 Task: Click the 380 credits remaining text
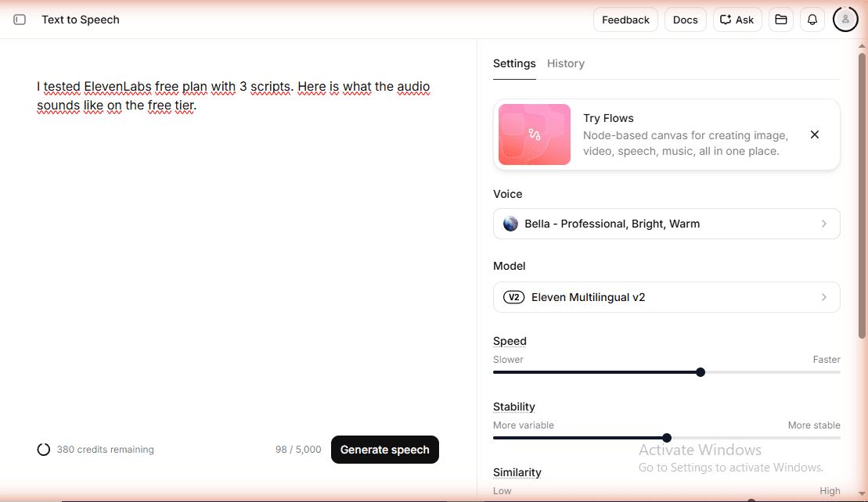[105, 450]
